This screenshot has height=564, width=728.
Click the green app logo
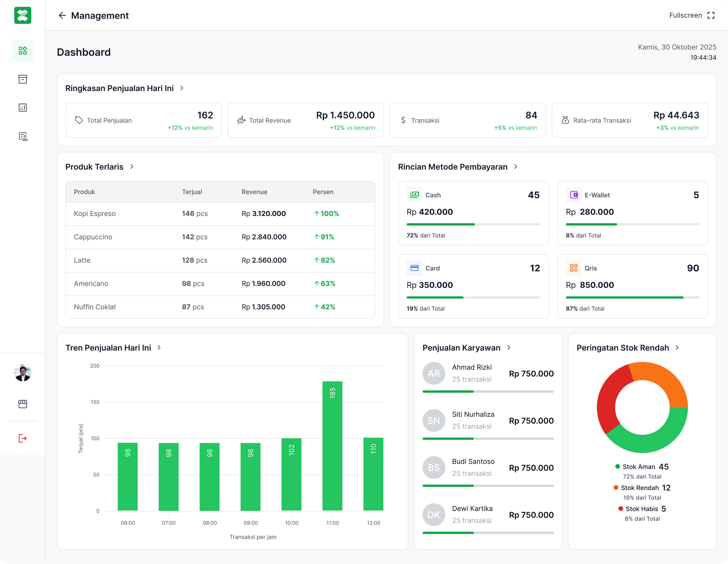(23, 15)
